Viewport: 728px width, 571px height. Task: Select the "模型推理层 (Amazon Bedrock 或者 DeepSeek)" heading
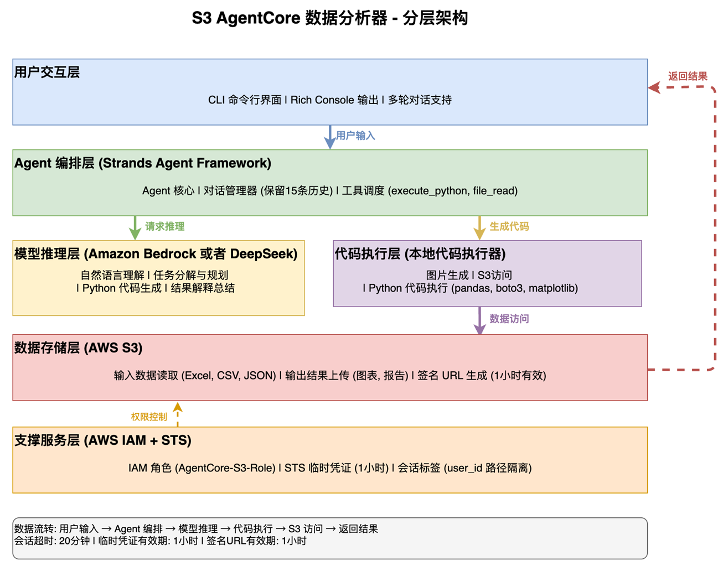tap(156, 254)
